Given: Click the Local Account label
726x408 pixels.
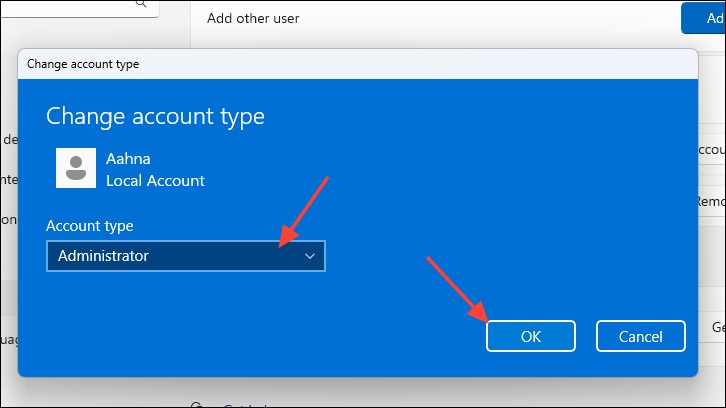Looking at the screenshot, I should (x=155, y=181).
